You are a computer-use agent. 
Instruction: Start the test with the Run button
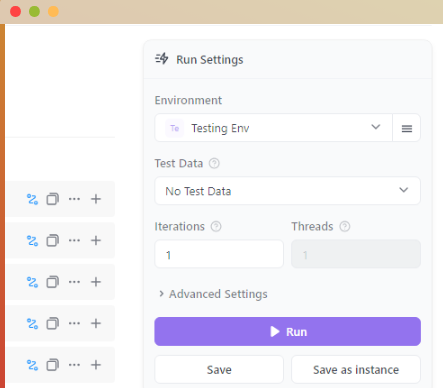coord(287,331)
